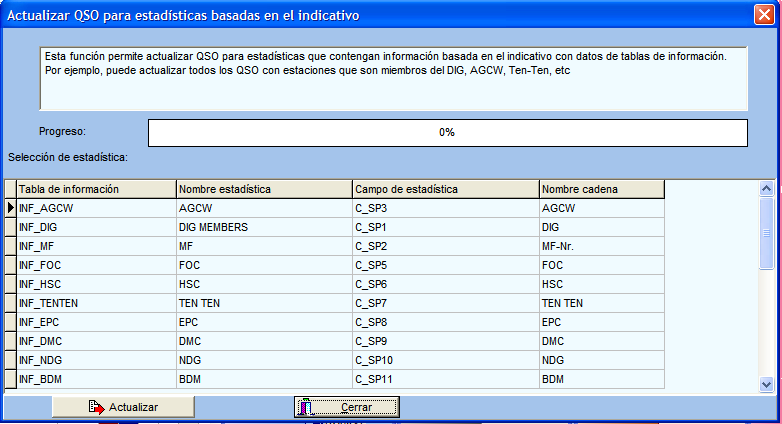Viewport: 782px width, 424px height.
Task: Select the INF_BDM table entry
Action: (x=96, y=379)
